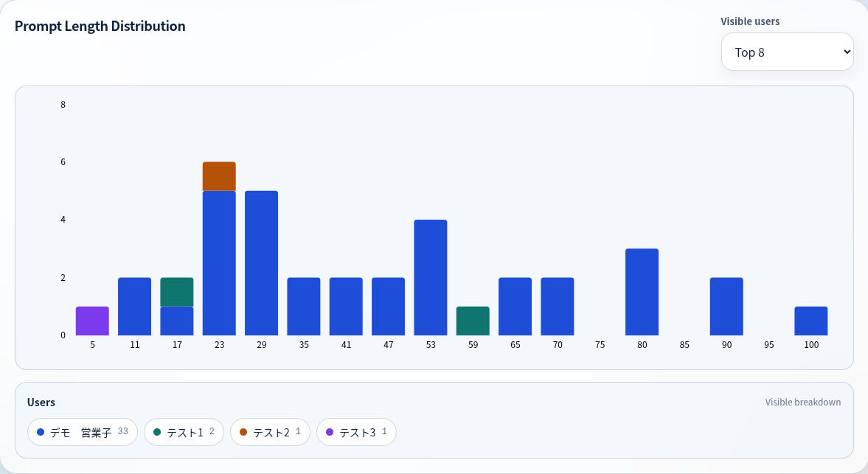Toggle the テスト2 user chip
Viewport: 868px width, 474px height.
click(x=270, y=432)
